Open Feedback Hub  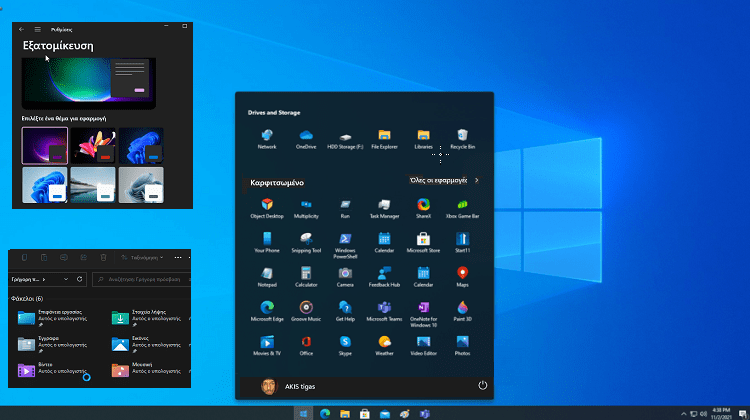click(385, 277)
